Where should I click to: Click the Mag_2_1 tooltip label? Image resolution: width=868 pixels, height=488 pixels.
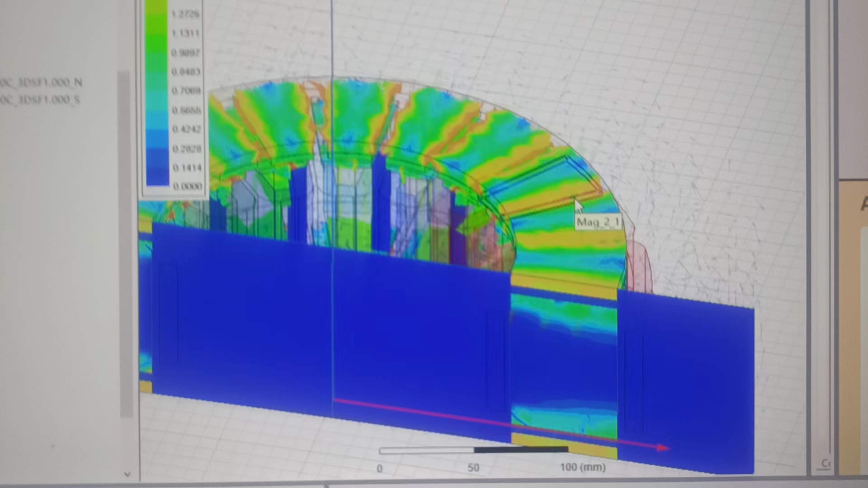tap(598, 222)
